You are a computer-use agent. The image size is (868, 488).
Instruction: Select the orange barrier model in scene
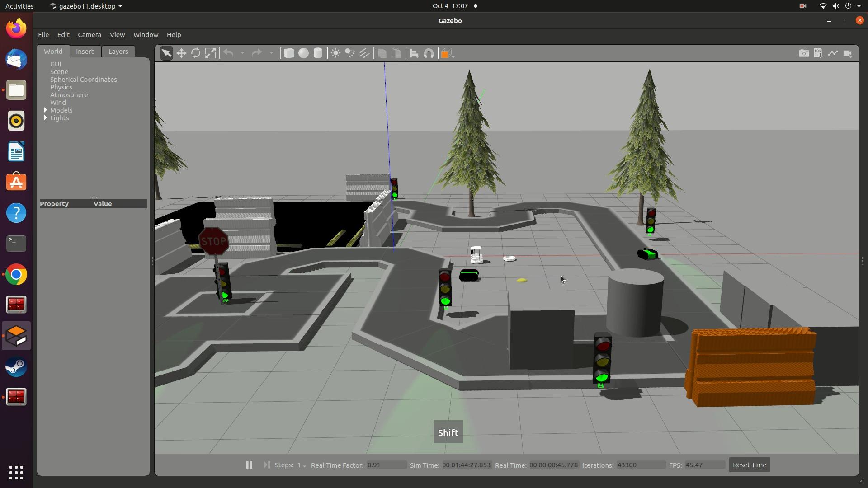[751, 367]
